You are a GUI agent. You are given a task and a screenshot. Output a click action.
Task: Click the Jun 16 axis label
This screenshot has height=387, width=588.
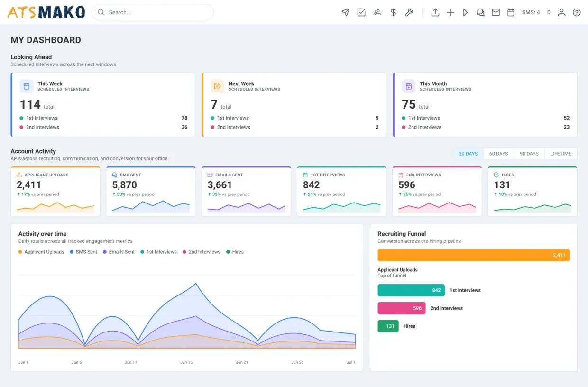(x=186, y=362)
